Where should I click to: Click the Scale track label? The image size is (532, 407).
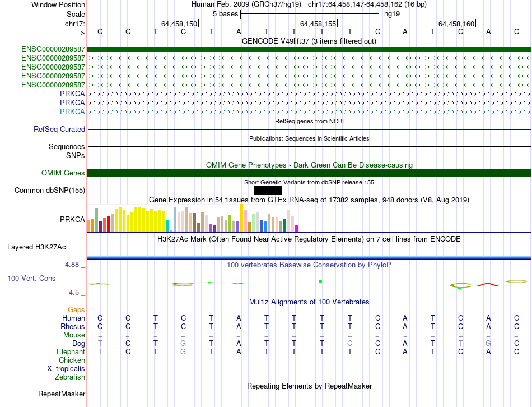pyautogui.click(x=76, y=14)
